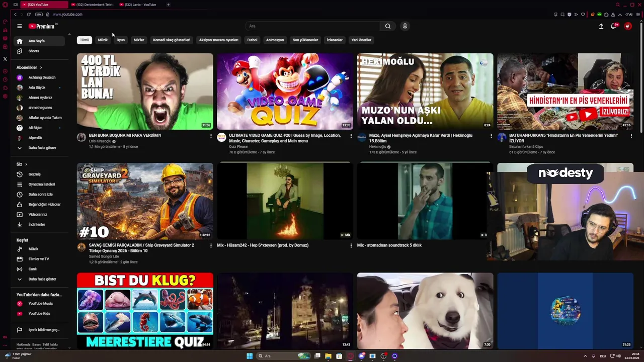Open Siz section chevron heading
The width and height of the screenshot is (644, 362).
pos(22,164)
